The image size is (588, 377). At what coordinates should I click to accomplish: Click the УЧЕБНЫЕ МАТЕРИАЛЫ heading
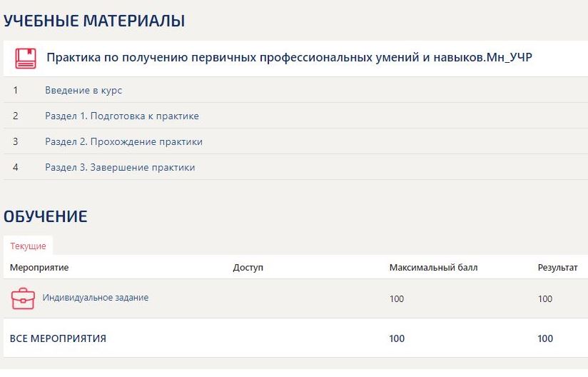click(x=94, y=21)
